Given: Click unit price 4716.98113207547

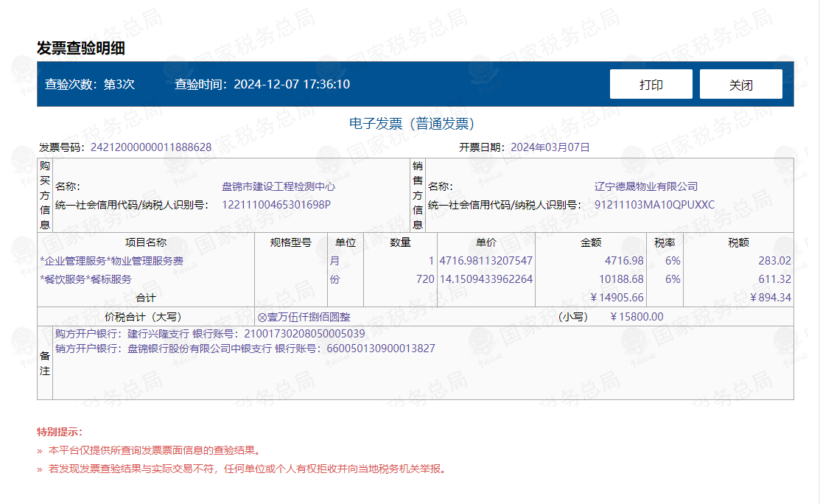Looking at the screenshot, I should 486,261.
